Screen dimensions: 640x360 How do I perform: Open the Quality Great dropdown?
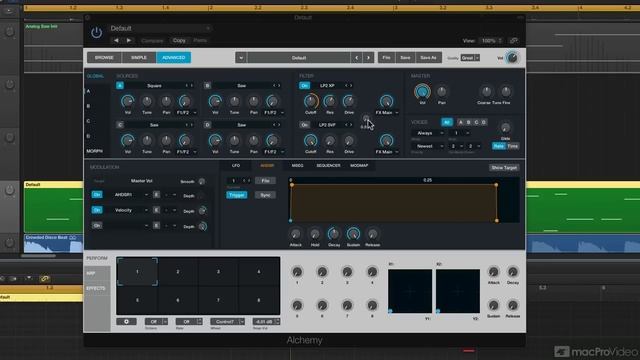pos(470,58)
